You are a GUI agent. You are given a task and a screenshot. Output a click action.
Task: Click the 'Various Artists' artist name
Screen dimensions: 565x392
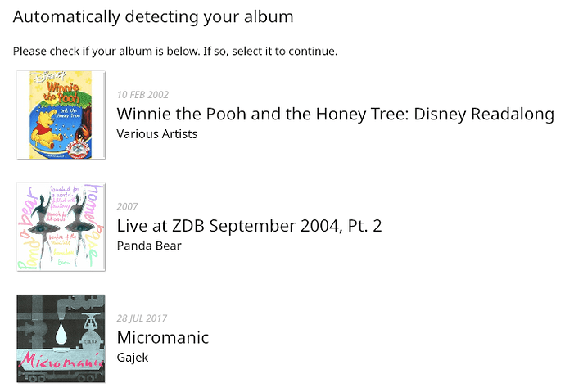click(157, 133)
